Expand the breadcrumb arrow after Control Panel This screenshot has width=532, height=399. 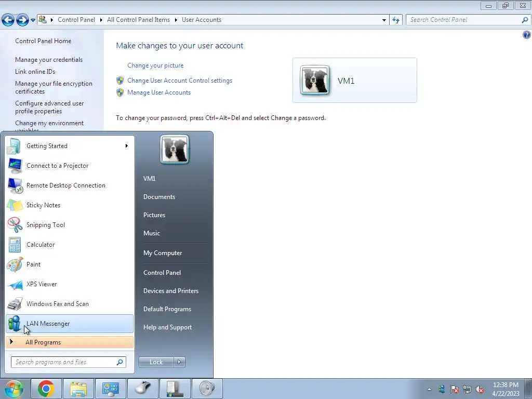pyautogui.click(x=101, y=20)
